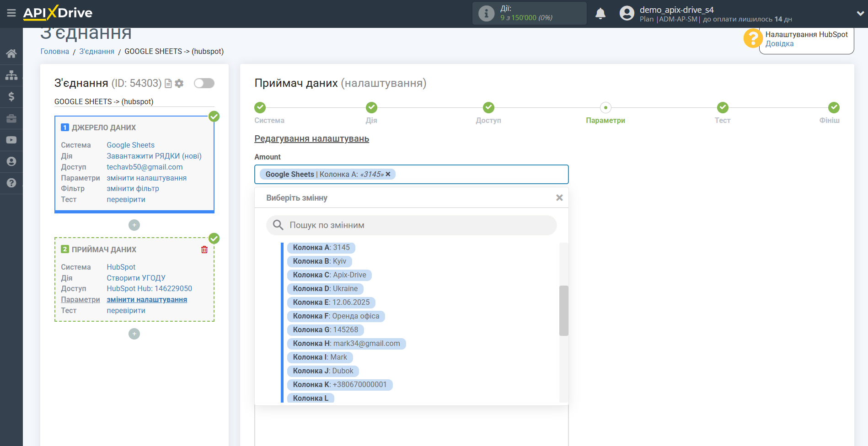The image size is (868, 446).
Task: Toggle the connection on/off switch
Action: point(204,83)
